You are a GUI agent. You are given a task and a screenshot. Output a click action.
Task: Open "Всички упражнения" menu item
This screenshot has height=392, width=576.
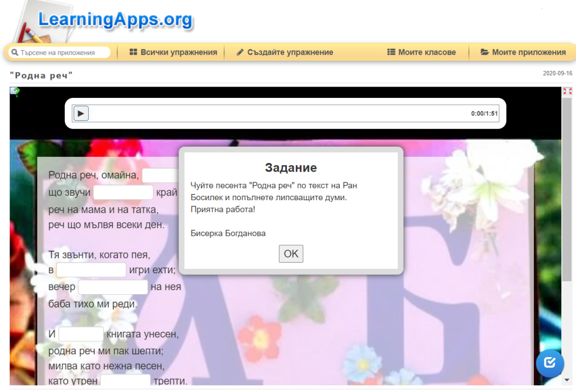(x=173, y=52)
